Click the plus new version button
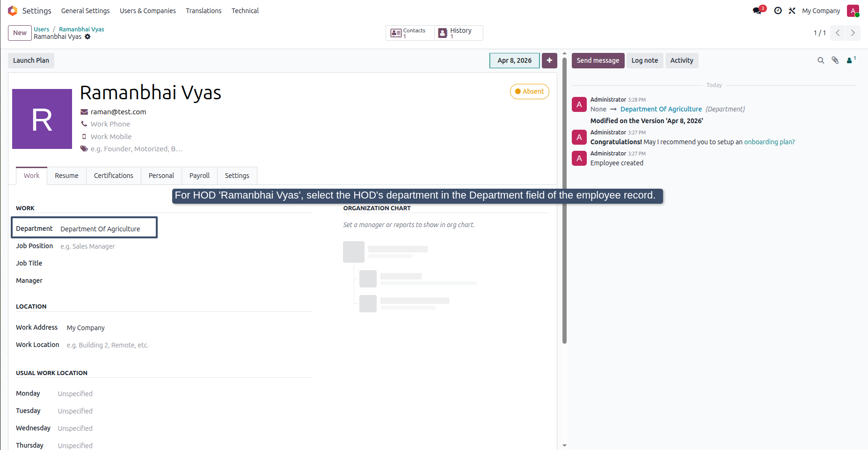This screenshot has width=868, height=450. point(549,60)
